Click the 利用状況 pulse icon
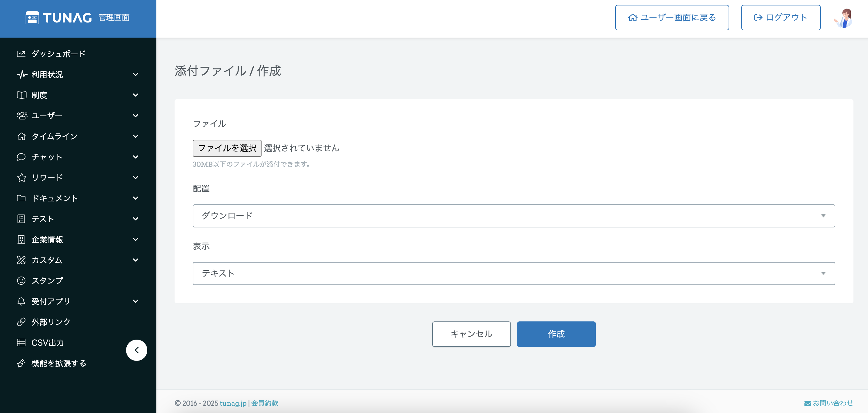This screenshot has width=868, height=413. [22, 75]
